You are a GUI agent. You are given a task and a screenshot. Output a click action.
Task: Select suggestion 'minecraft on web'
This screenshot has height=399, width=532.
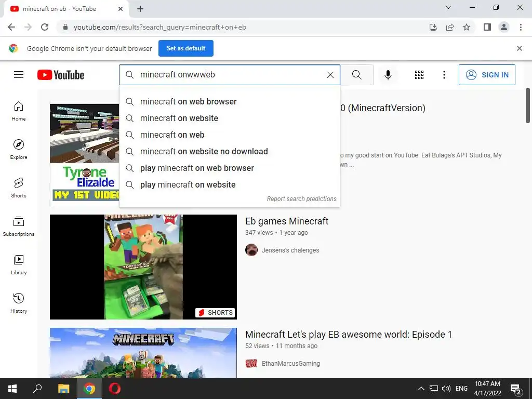click(x=229, y=135)
